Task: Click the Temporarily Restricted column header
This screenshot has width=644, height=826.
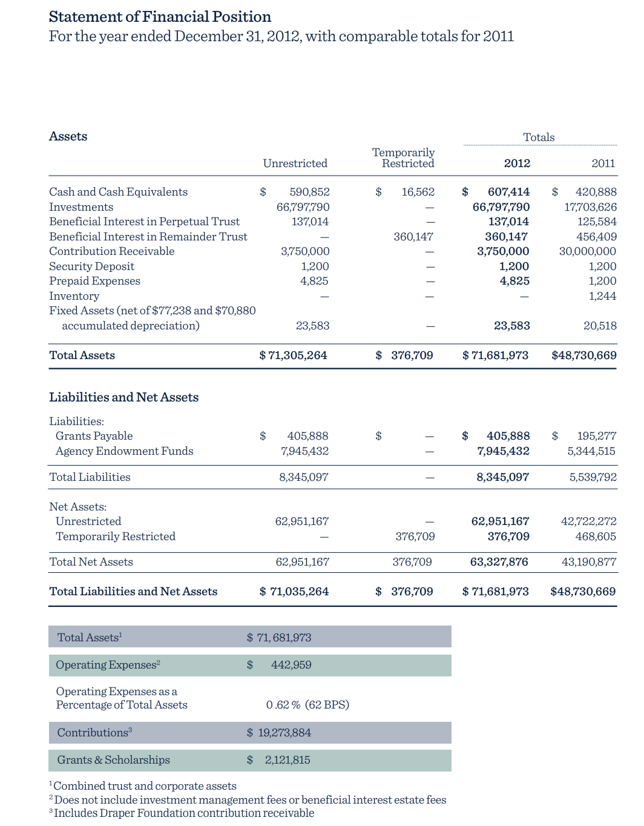Action: (x=403, y=158)
